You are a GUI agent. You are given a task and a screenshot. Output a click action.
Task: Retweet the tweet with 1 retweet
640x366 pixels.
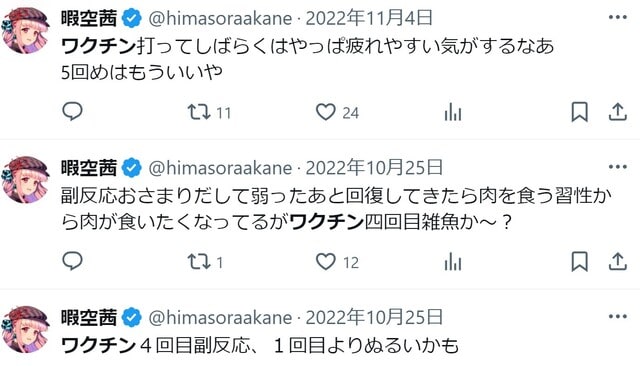[199, 262]
